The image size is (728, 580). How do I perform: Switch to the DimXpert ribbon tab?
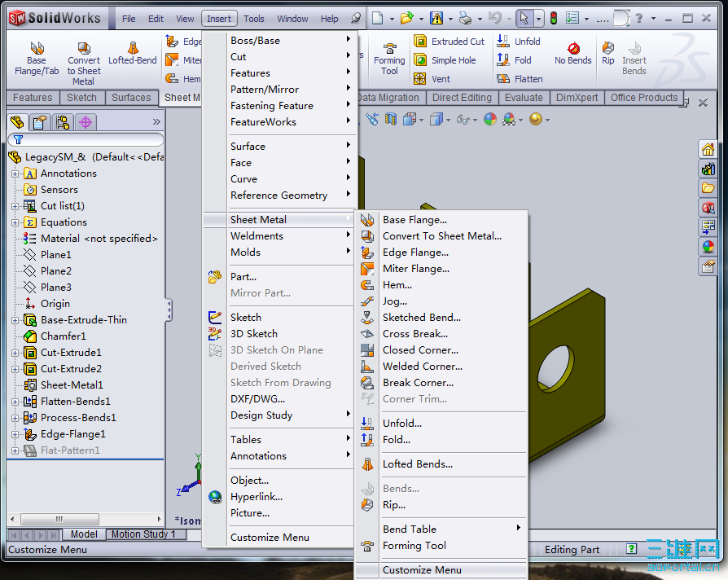click(577, 98)
